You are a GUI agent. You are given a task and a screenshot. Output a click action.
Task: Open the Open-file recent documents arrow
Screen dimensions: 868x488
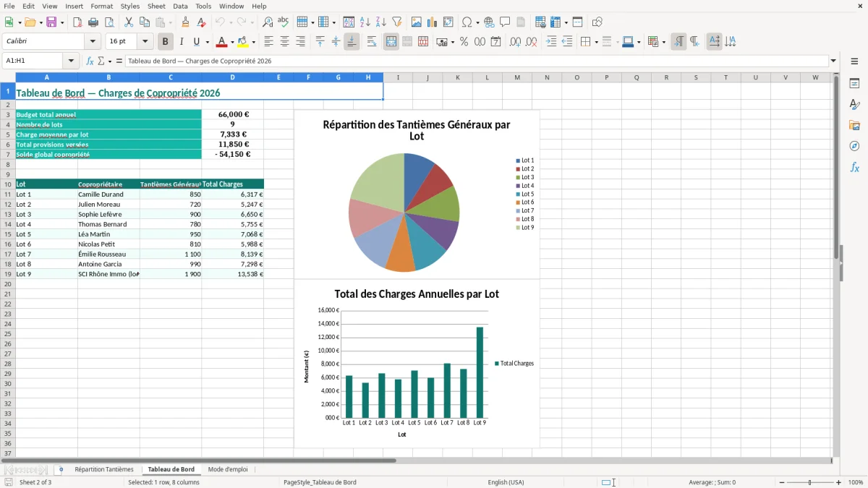(41, 22)
